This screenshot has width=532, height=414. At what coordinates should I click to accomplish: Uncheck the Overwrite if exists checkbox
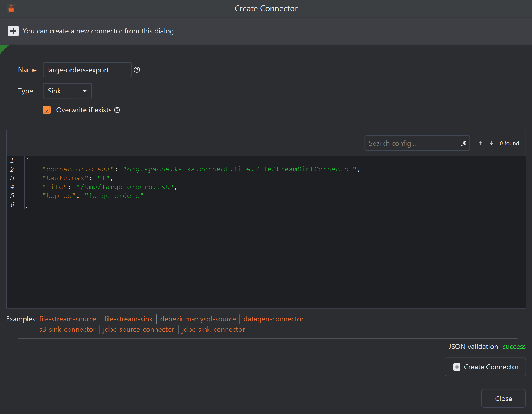(47, 110)
